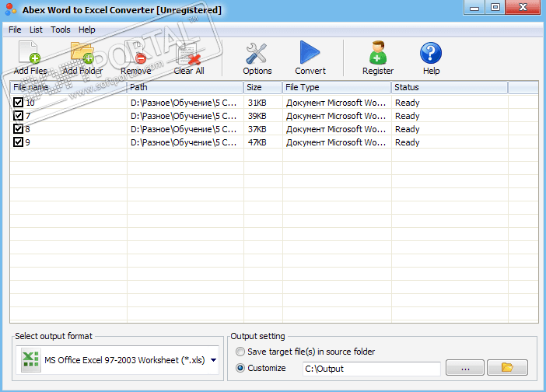This screenshot has height=392, width=546.
Task: Open the List menu
Action: coord(36,30)
